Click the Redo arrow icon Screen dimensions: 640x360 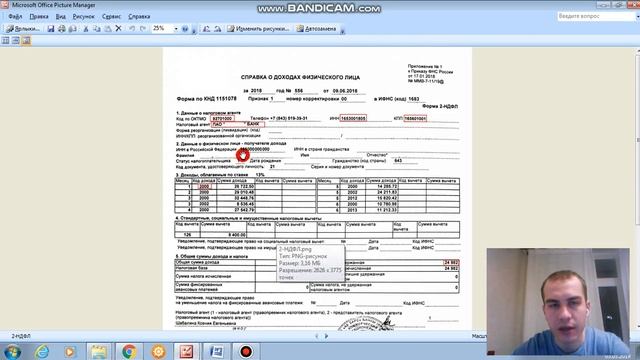click(x=143, y=29)
